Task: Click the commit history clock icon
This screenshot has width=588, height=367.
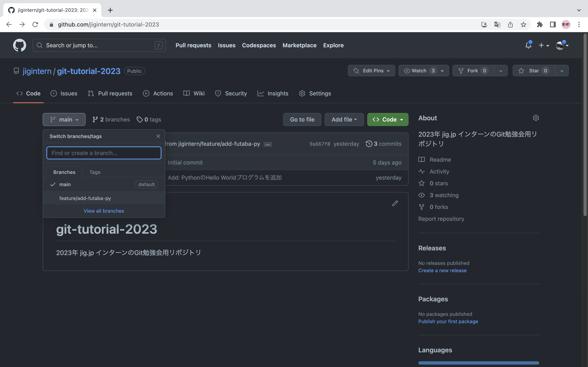Action: pos(369,144)
